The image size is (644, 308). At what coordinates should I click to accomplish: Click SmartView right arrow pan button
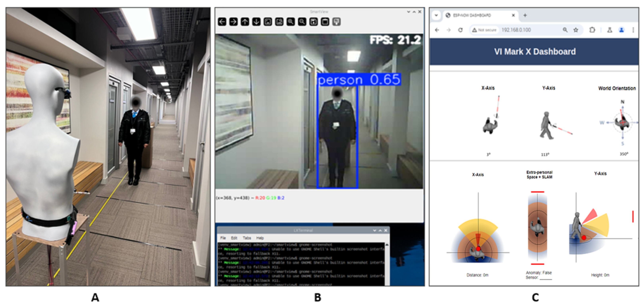[x=233, y=22]
